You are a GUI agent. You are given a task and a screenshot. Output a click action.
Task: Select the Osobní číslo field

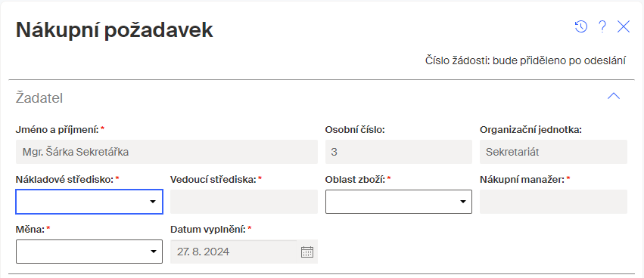point(398,152)
